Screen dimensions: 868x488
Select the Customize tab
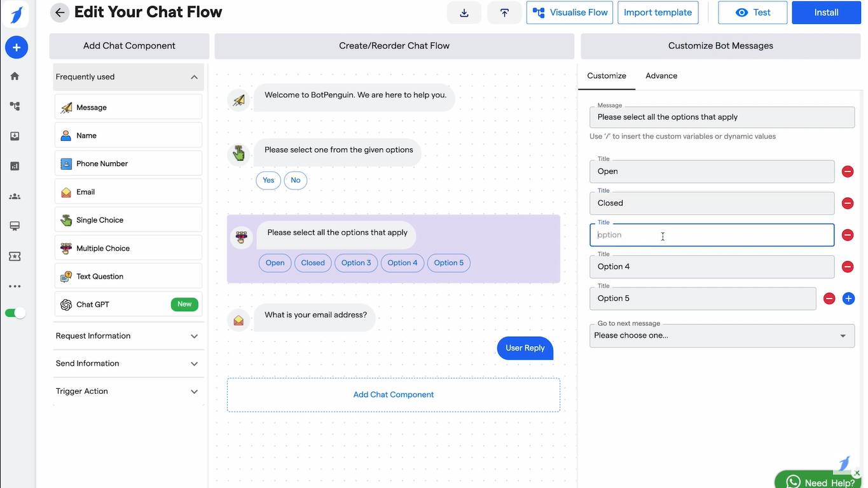[606, 75]
